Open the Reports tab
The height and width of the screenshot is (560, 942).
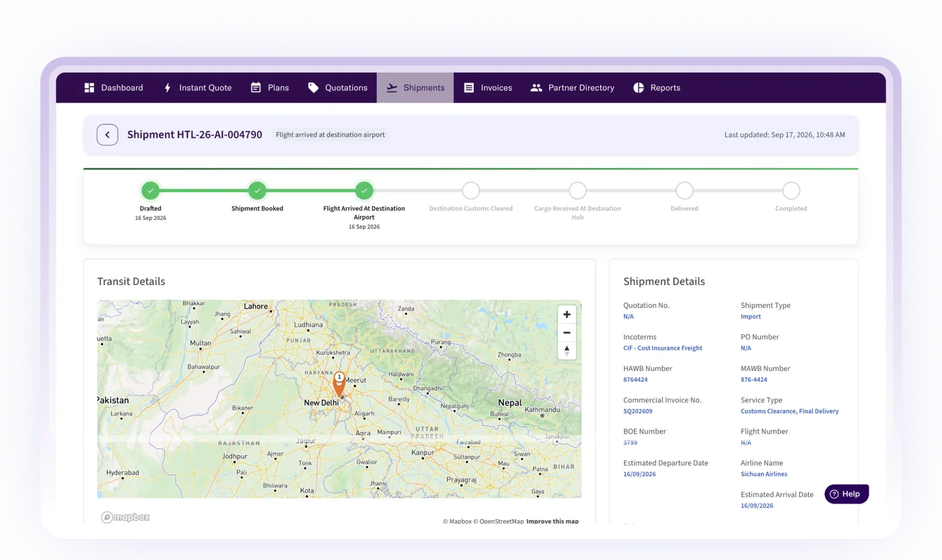tap(657, 87)
